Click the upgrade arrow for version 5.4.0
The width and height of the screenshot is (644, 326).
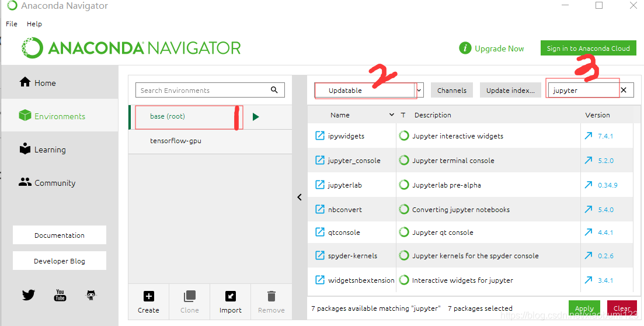[x=589, y=209]
